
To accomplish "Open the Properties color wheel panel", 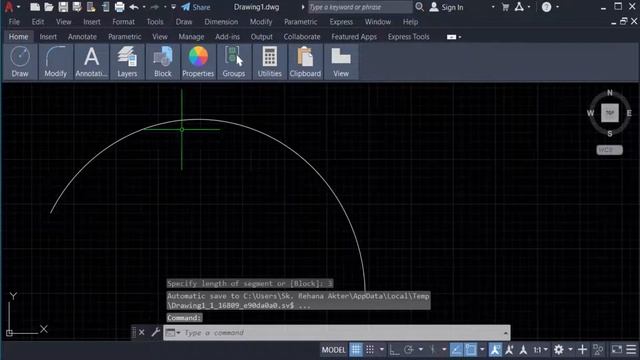I will [198, 62].
